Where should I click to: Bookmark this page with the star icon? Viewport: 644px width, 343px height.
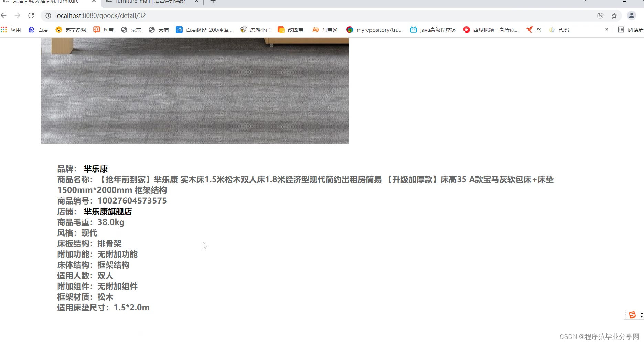coord(614,15)
